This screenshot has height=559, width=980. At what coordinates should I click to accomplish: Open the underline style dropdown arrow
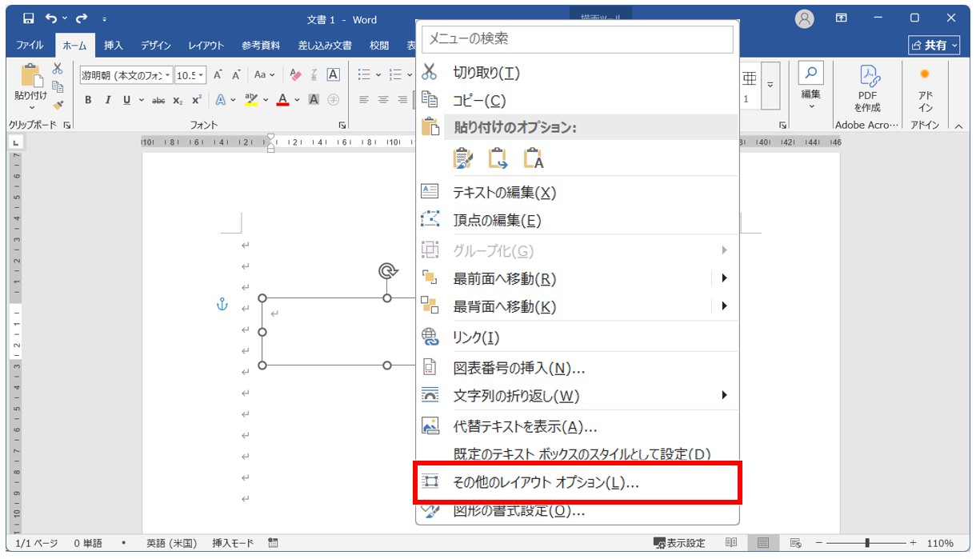coord(142,100)
